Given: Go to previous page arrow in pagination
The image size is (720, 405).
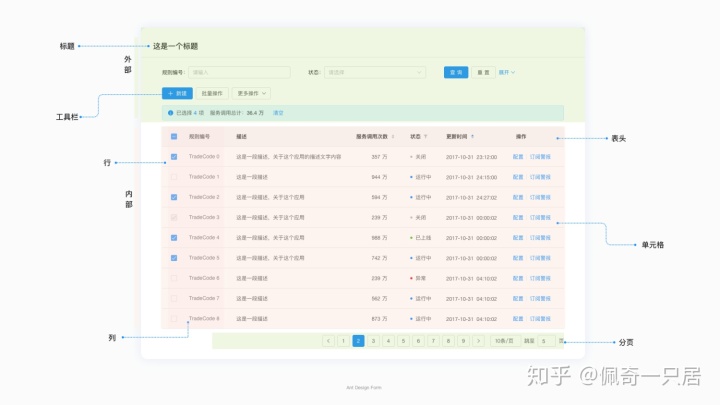Looking at the screenshot, I should (x=328, y=341).
